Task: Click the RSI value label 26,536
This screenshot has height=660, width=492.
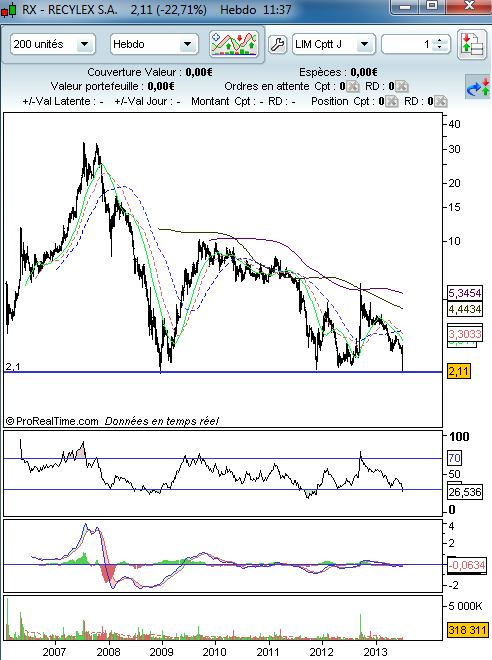Action: point(465,492)
